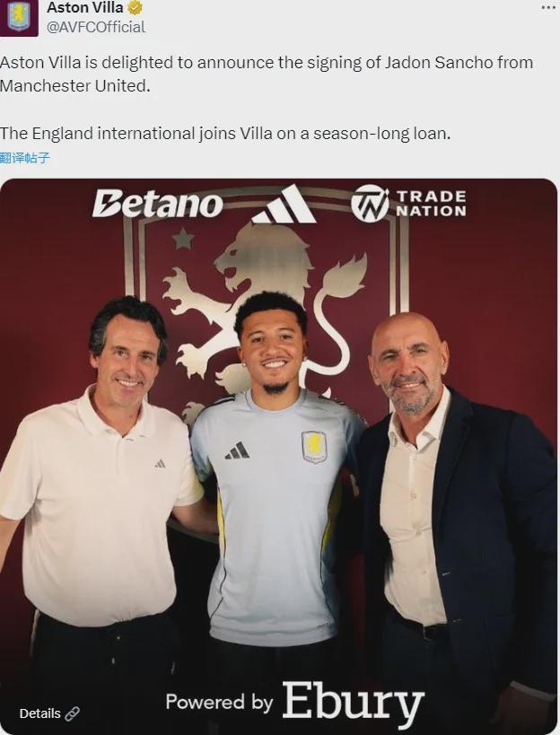Click the adidas logo on grey shirt
The image size is (560, 735).
click(x=238, y=450)
